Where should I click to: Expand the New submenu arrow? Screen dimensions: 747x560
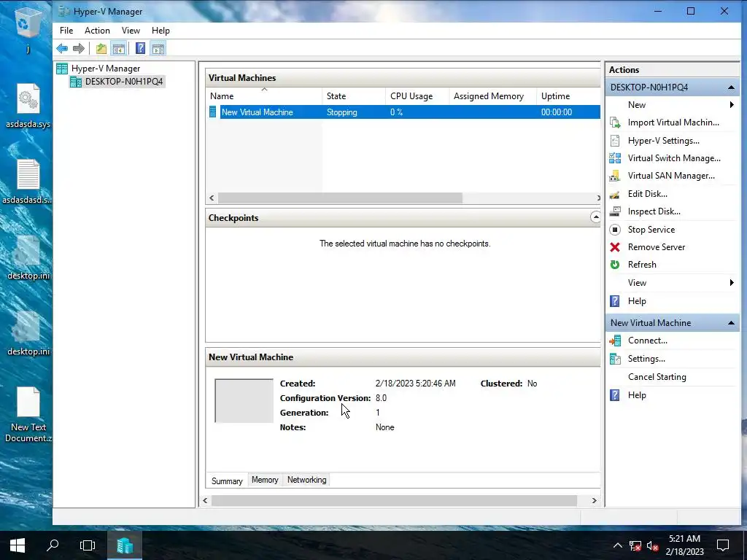732,105
